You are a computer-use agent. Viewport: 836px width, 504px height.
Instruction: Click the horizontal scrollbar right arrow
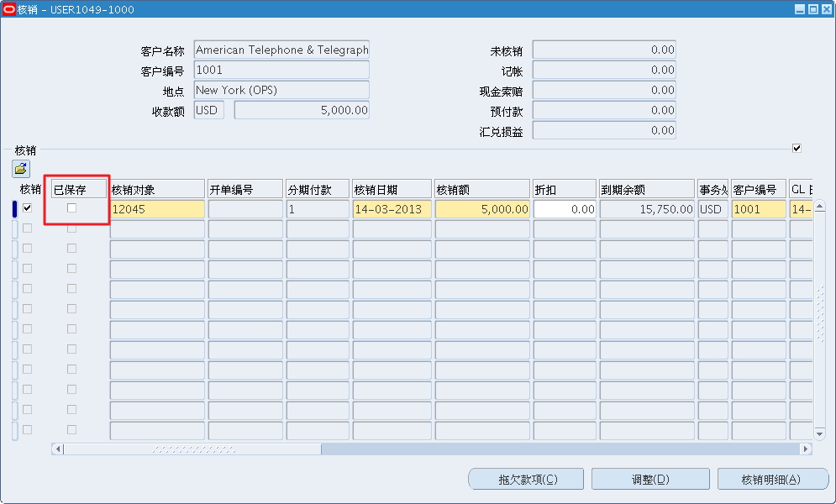pyautogui.click(x=807, y=449)
